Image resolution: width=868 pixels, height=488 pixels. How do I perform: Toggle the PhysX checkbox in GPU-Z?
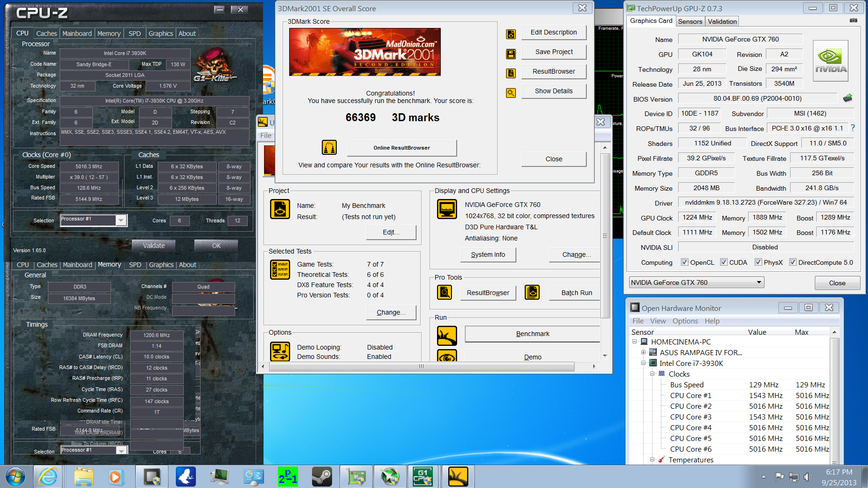[758, 262]
